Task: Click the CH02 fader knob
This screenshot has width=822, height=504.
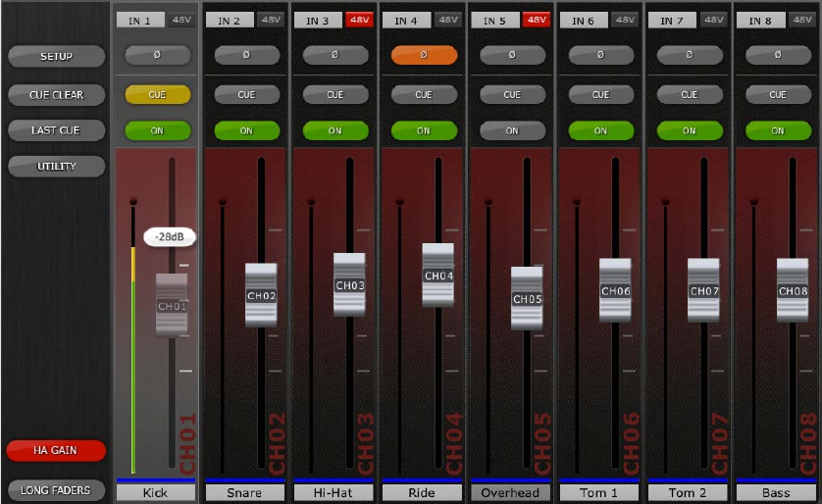Action: coord(261,295)
